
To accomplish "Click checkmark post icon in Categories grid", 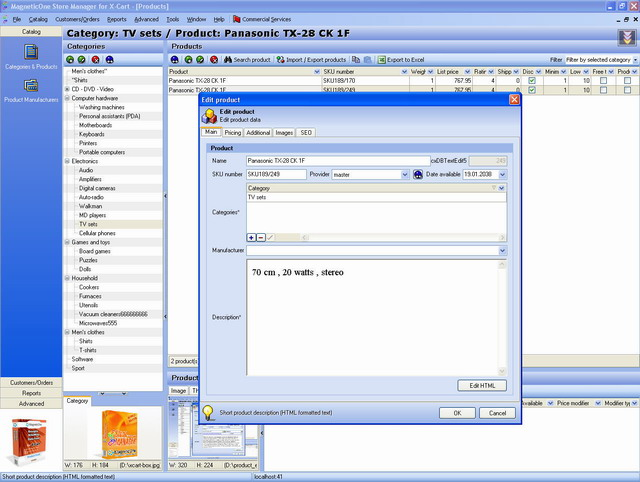I will pos(270,237).
